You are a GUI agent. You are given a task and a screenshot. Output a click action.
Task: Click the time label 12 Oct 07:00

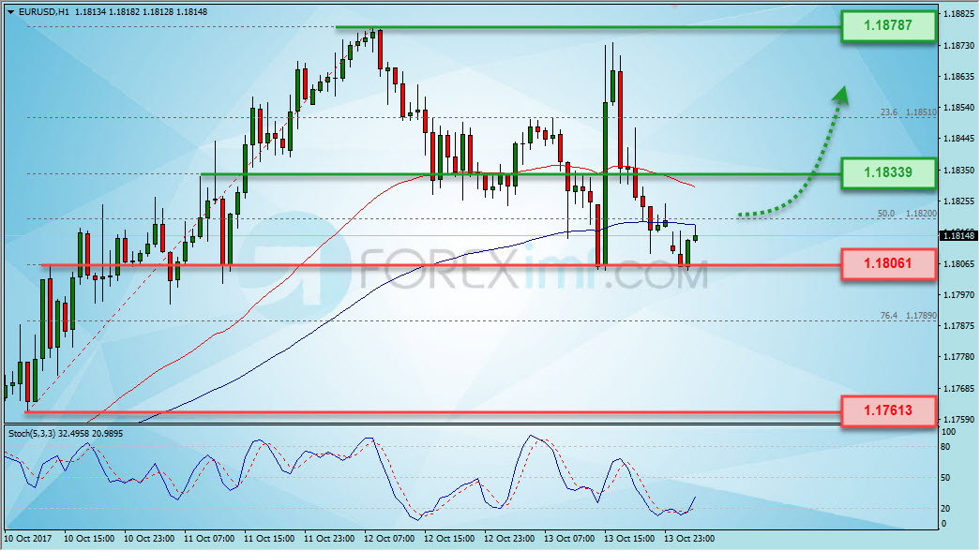pyautogui.click(x=389, y=539)
